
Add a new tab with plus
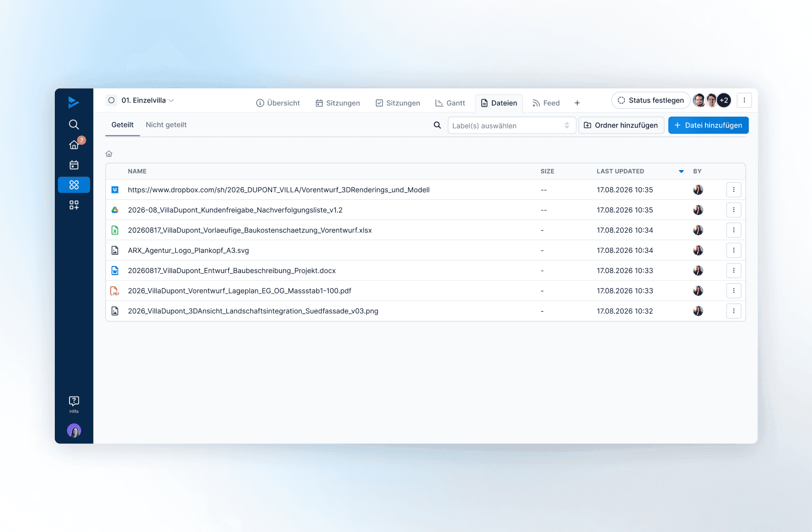click(x=577, y=103)
